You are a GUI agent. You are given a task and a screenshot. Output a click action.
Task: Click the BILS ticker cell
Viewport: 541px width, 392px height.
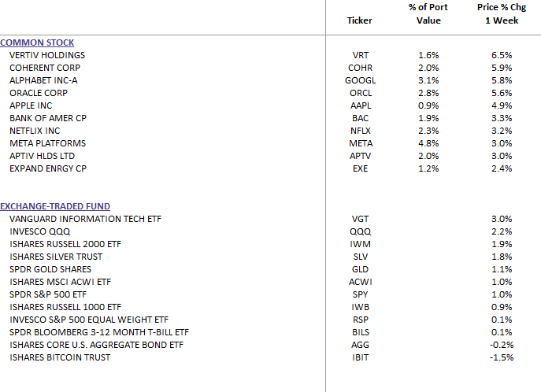(360, 332)
